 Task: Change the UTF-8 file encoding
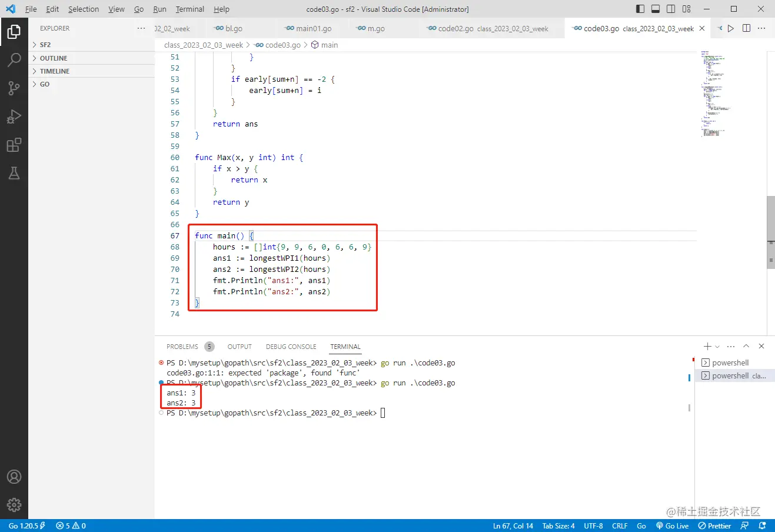click(593, 526)
